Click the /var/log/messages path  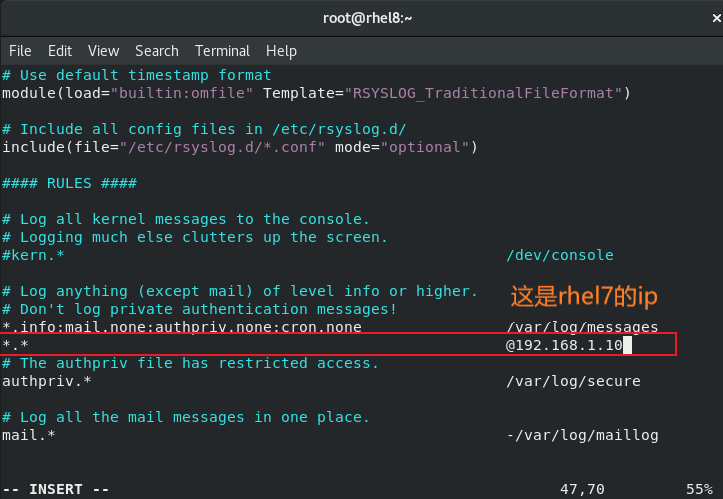(582, 327)
